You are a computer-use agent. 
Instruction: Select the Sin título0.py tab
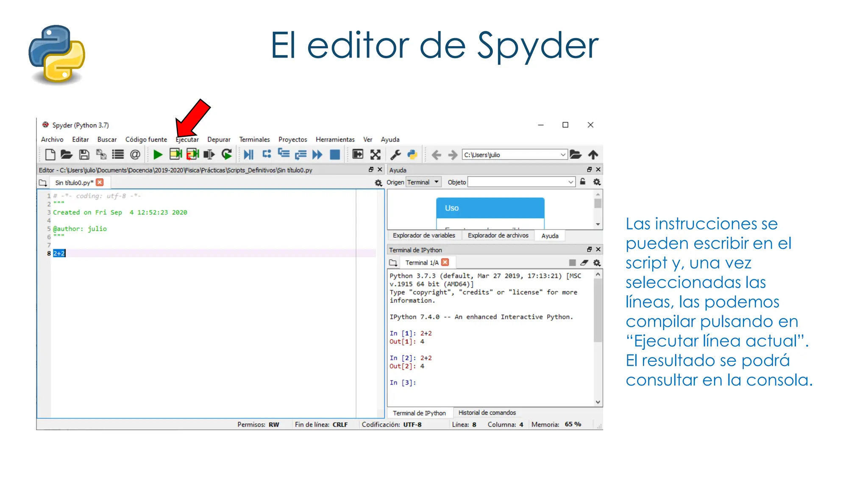click(74, 183)
